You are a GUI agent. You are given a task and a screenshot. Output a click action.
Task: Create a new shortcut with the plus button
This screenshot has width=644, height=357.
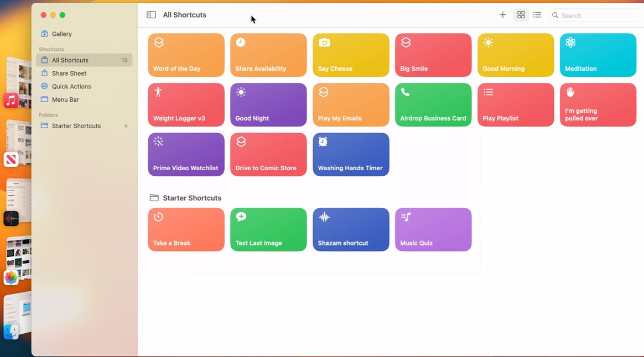502,15
